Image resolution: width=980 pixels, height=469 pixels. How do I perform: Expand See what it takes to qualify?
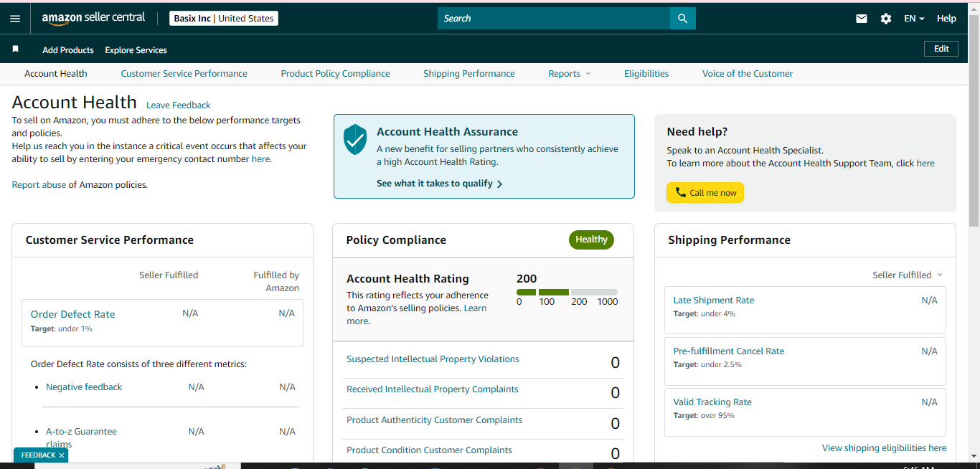click(440, 184)
